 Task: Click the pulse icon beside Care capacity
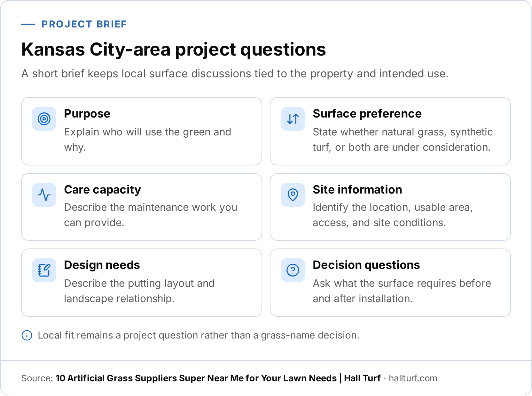(x=44, y=195)
